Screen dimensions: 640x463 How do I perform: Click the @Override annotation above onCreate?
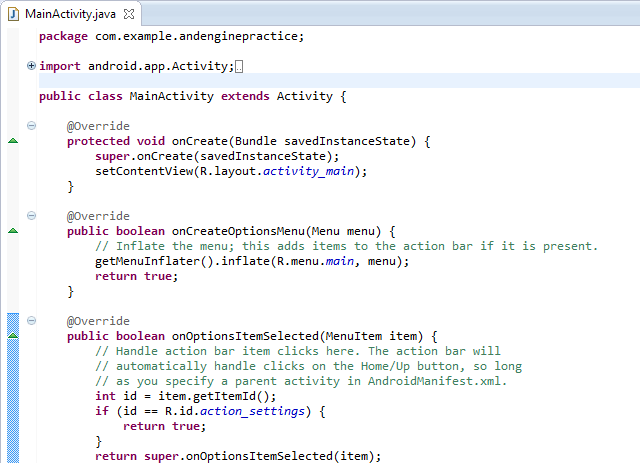(98, 126)
